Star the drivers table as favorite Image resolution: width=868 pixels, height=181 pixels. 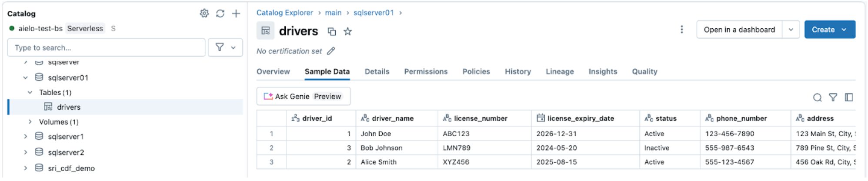[x=347, y=31]
